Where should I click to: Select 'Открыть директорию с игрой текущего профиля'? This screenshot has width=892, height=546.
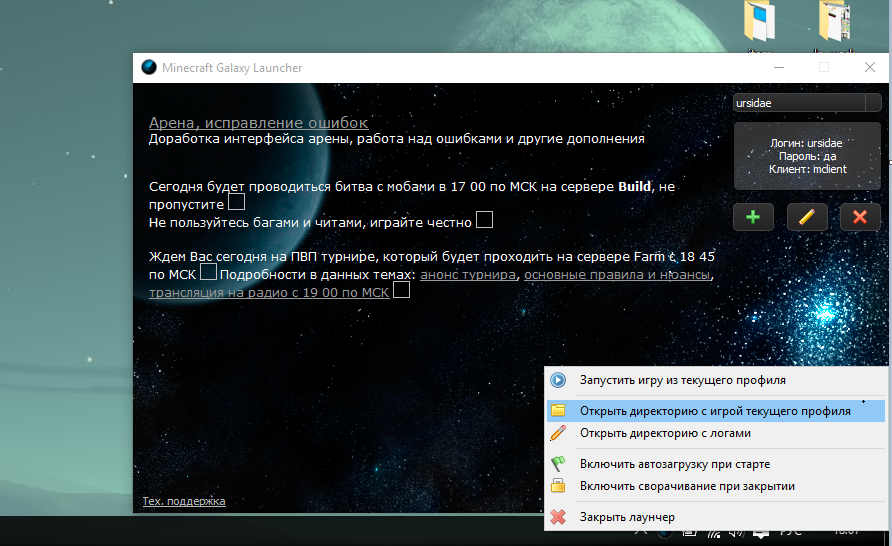tap(716, 411)
